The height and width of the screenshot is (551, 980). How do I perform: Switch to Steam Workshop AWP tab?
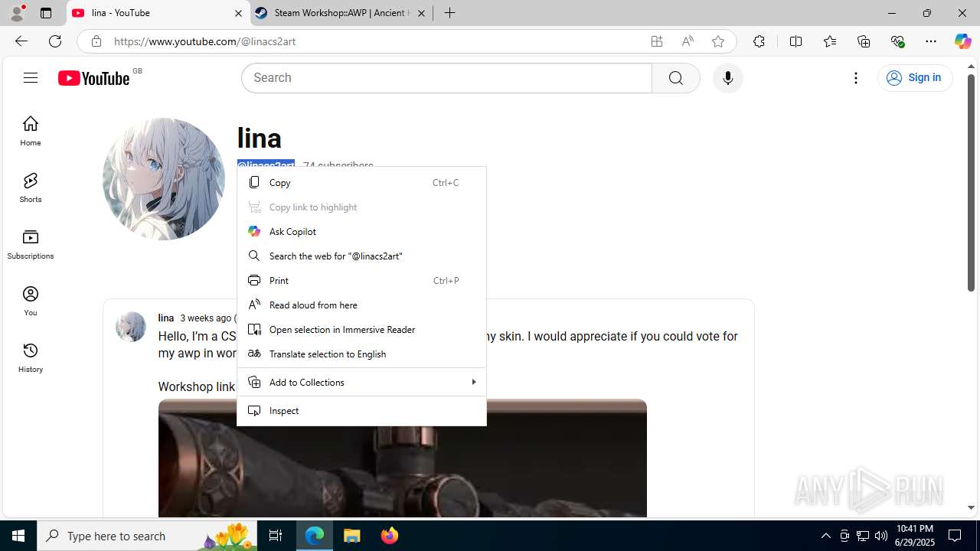click(x=341, y=13)
